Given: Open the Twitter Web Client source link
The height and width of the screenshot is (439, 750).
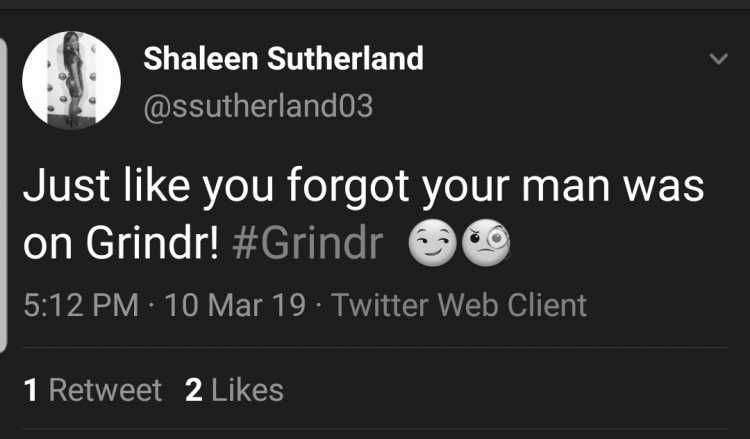Looking at the screenshot, I should (459, 305).
